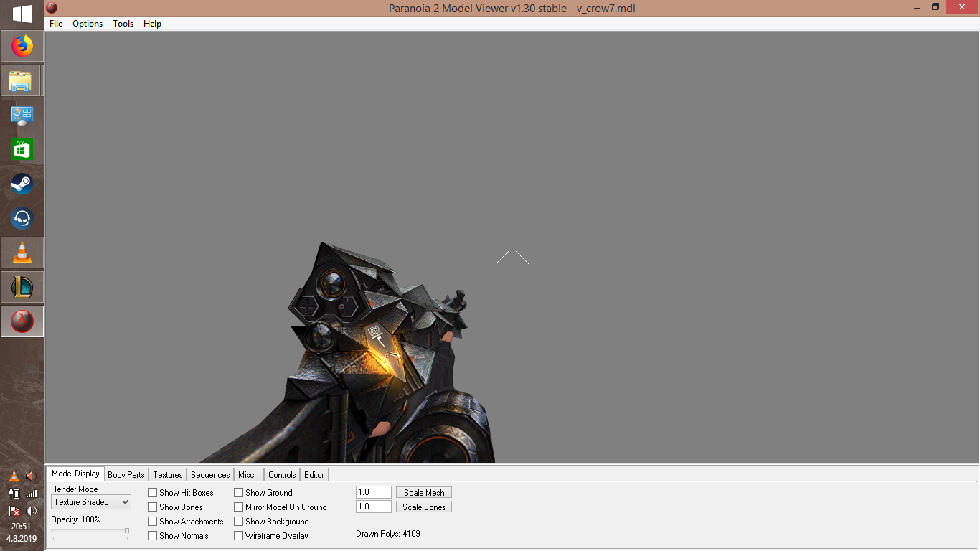
Task: Open File Explorer from the taskbar
Action: click(x=22, y=81)
